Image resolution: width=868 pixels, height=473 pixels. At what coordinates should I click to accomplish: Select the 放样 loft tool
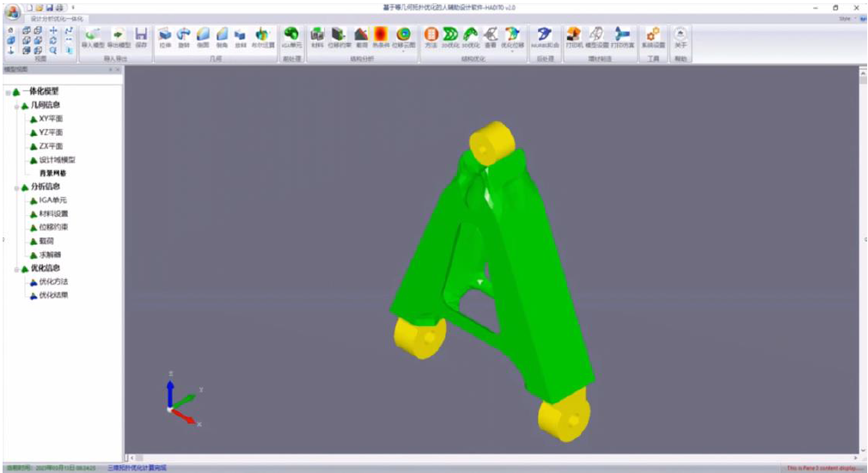pos(240,37)
